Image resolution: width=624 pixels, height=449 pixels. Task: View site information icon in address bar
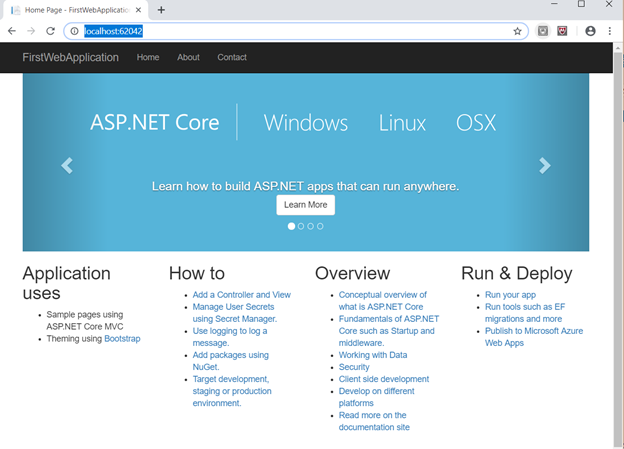[x=74, y=31]
